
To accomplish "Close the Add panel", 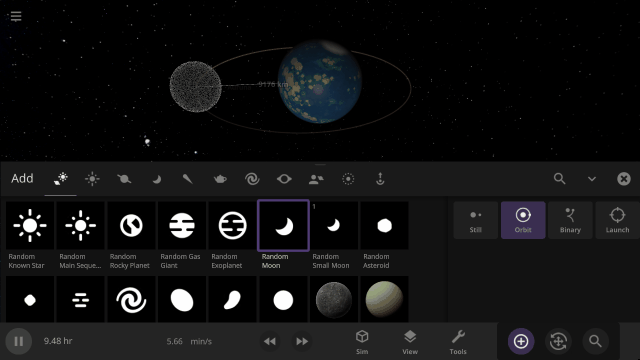I will click(x=624, y=179).
